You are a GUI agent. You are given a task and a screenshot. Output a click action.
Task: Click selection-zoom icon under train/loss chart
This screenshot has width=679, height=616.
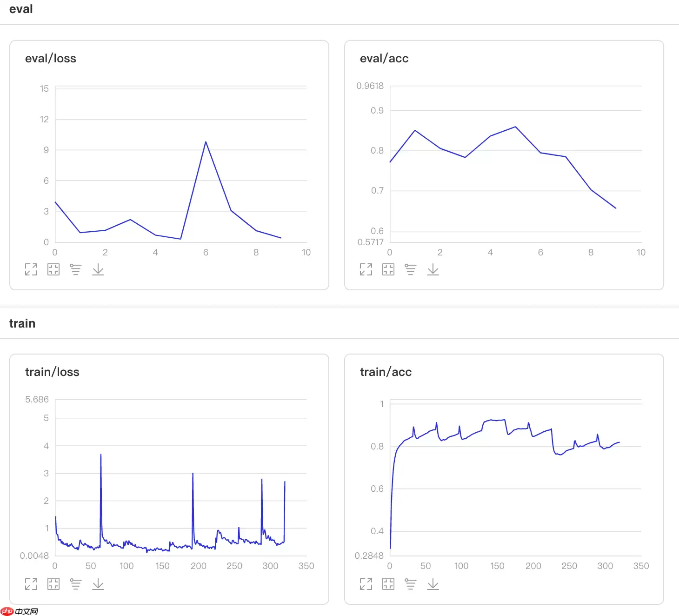click(53, 584)
